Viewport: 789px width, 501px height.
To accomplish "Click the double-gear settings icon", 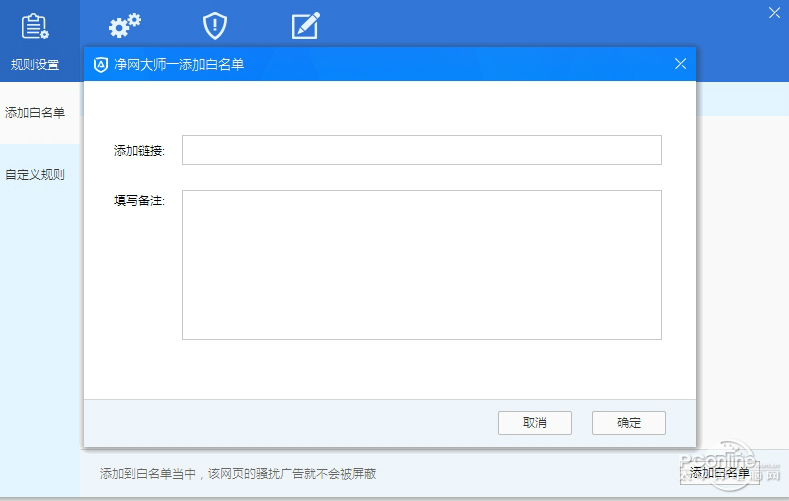I will [x=125, y=26].
